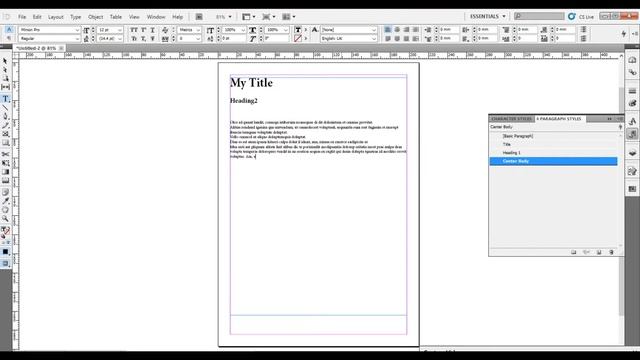Select the Hand tool
640x360 pixels.
tap(5, 210)
